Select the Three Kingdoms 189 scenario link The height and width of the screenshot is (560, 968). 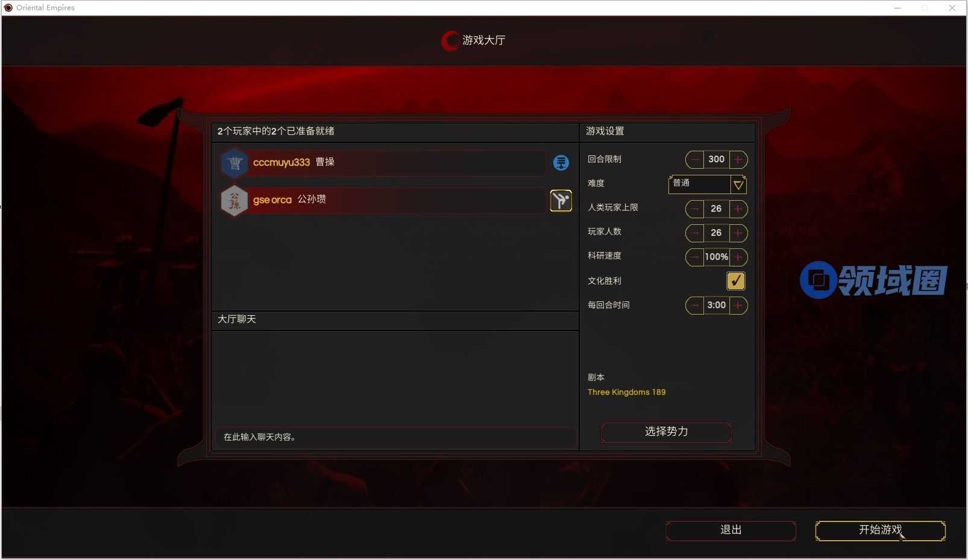click(x=627, y=392)
